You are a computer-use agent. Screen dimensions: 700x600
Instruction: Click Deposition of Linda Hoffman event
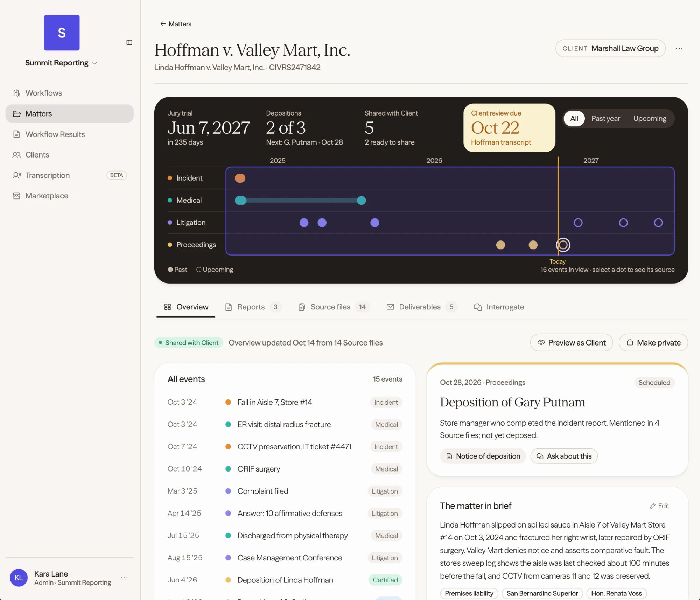click(x=285, y=580)
